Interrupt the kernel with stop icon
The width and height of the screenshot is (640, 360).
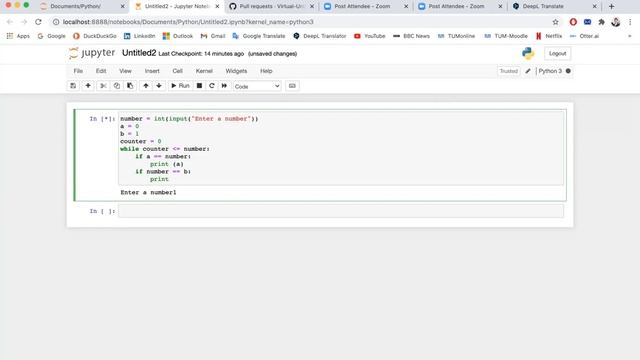click(199, 86)
